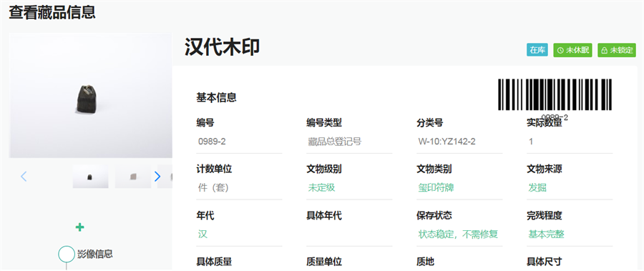644x271 pixels.
Task: Click the 质量单位 label
Action: coord(324,262)
